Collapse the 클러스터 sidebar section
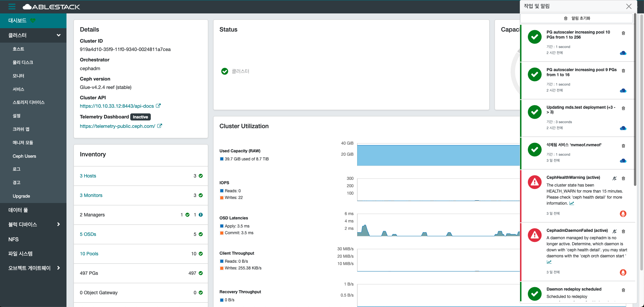The image size is (644, 307). click(x=58, y=35)
